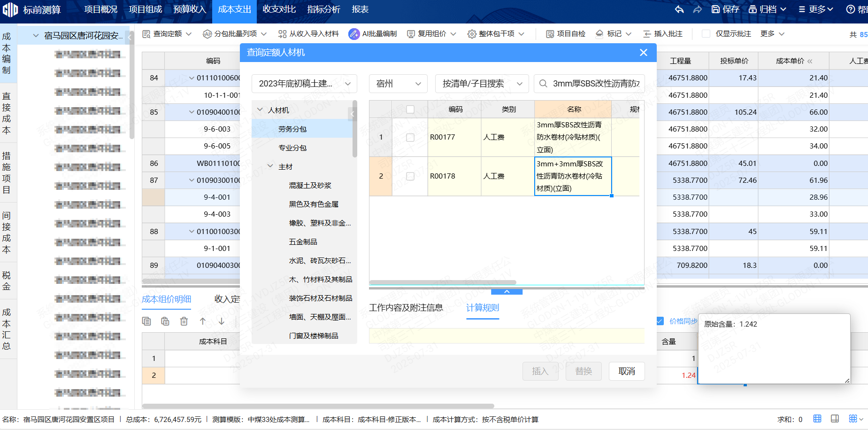This screenshot has width=868, height=430.
Task: Click the delete trash icon in 成本组价明细
Action: coord(184,321)
